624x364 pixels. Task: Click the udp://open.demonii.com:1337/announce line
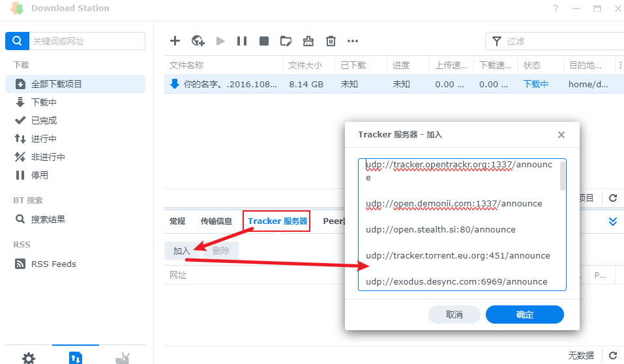[454, 203]
